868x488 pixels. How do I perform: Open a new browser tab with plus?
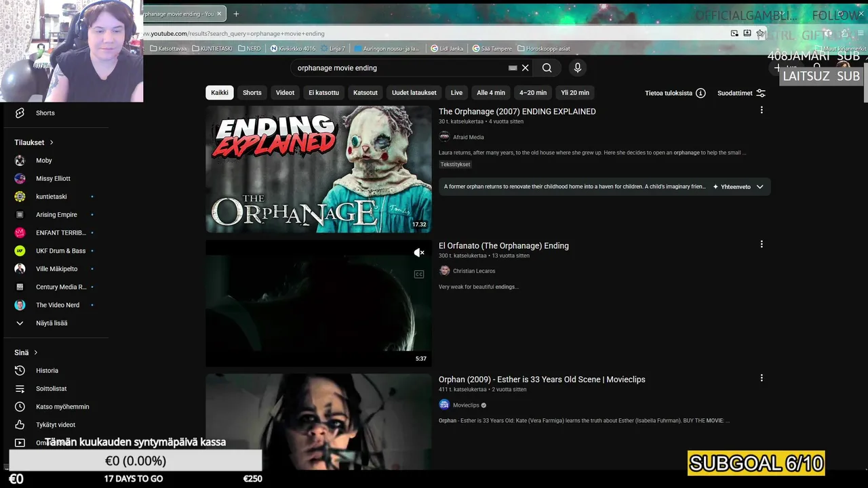pyautogui.click(x=236, y=14)
